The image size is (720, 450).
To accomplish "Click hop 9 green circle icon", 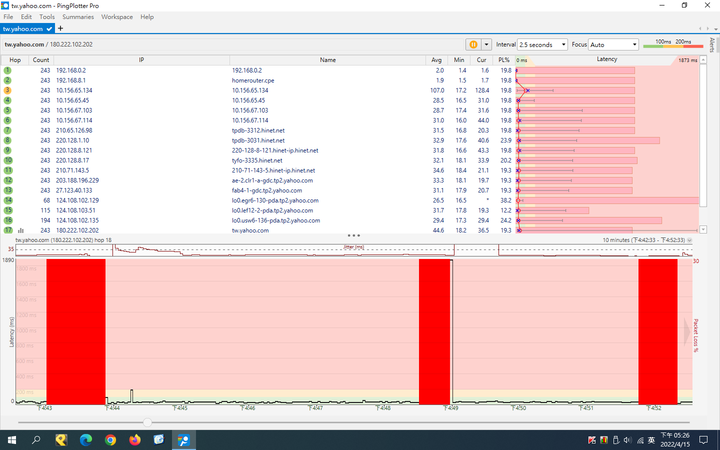I will pos(7,150).
